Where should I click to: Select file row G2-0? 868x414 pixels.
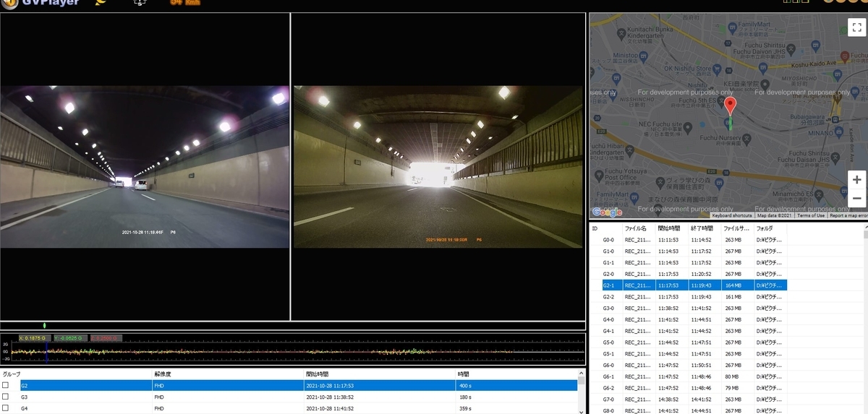(689, 275)
